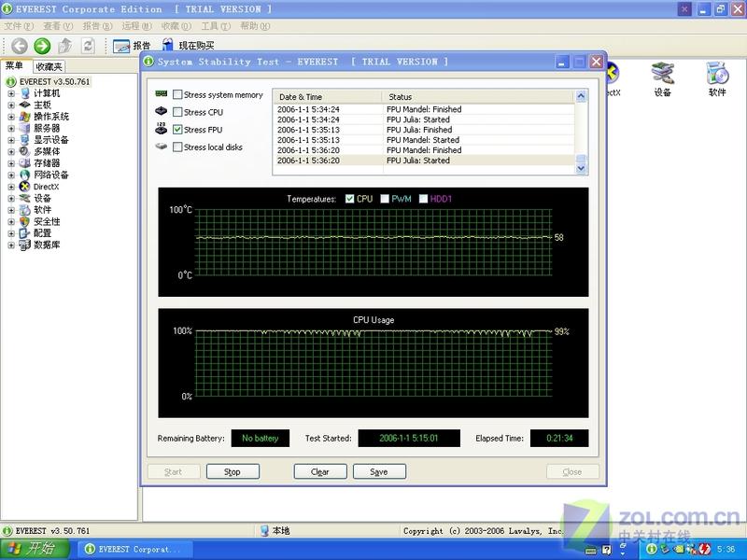Viewport: 747px width, 560px height.
Task: Select the 显示设备 tree icon
Action: [x=25, y=140]
